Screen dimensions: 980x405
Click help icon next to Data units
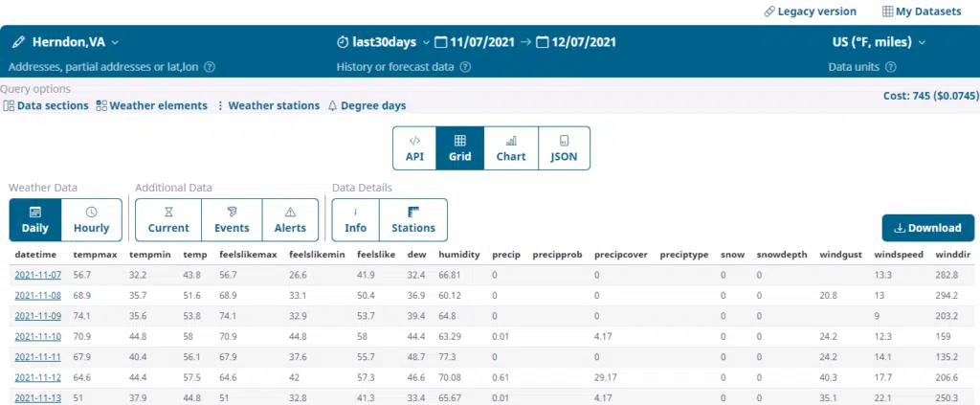pos(891,67)
